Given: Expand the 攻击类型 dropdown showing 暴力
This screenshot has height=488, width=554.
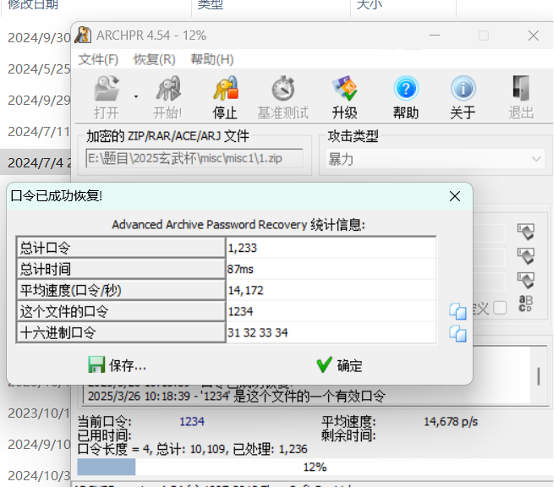Looking at the screenshot, I should 435,159.
